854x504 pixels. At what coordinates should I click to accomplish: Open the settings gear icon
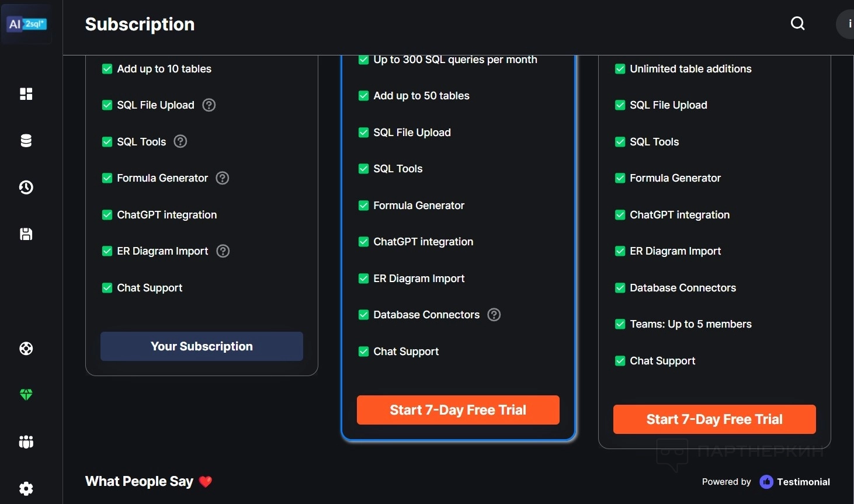tap(26, 489)
